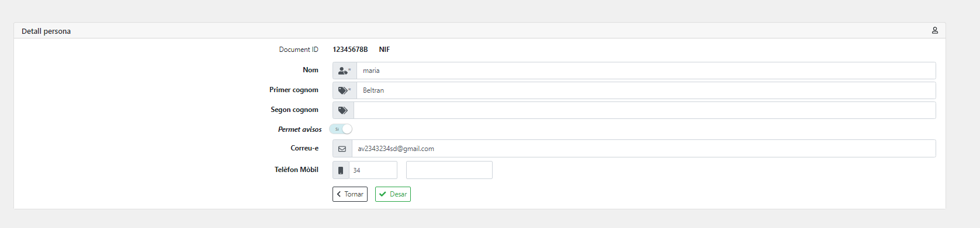Focus the Primer cognom field containing Beltran
980x228 pixels.
tap(646, 90)
